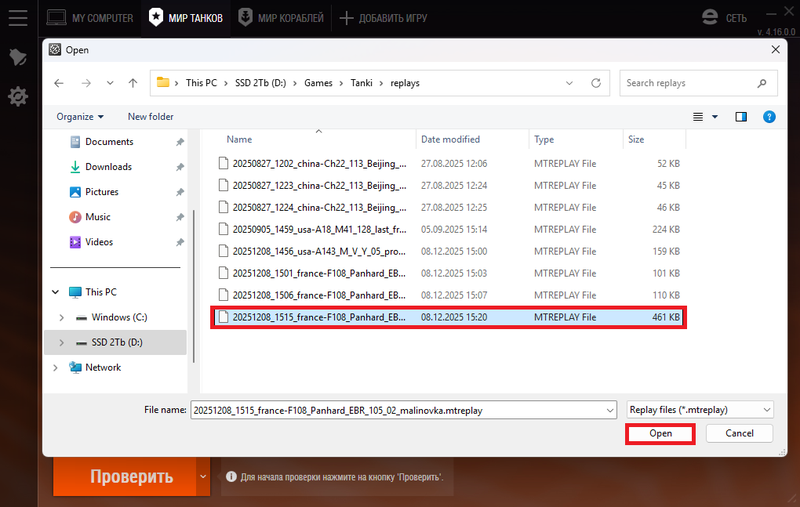Viewport: 800px width, 507px height.
Task: Open the view options dropdown arrow
Action: 715,117
